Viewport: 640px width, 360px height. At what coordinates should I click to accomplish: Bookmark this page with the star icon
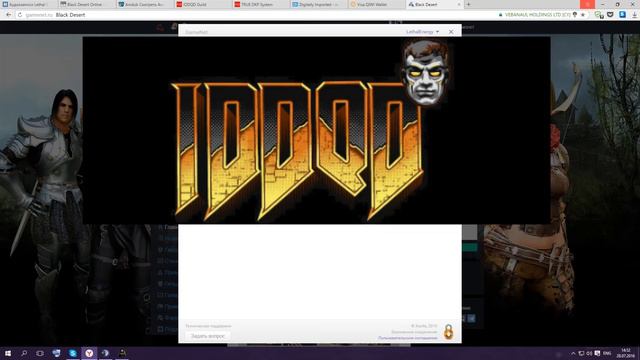coord(583,15)
